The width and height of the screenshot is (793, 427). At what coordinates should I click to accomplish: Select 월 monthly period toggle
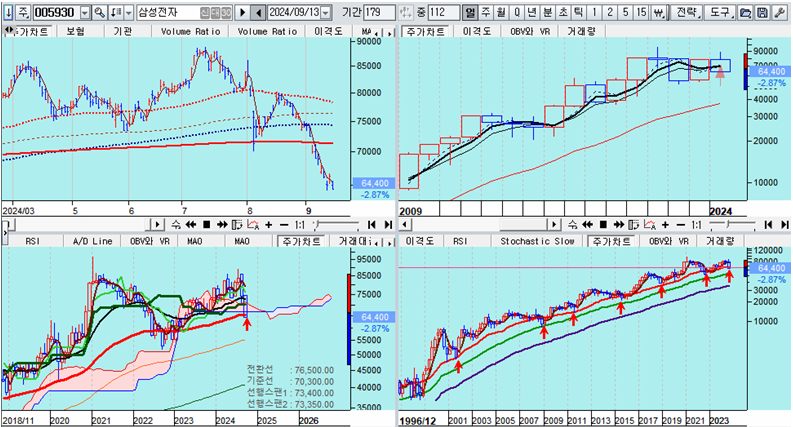[x=501, y=12]
